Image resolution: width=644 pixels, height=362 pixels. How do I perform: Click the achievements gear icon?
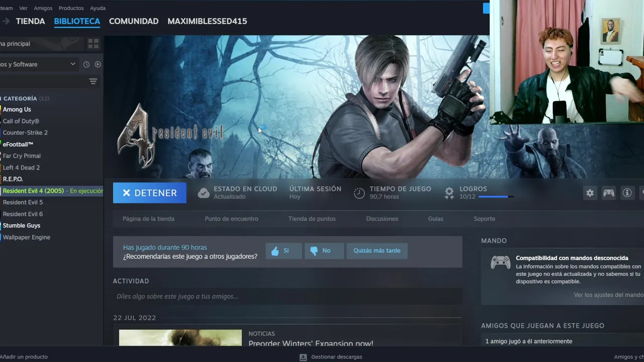449,193
